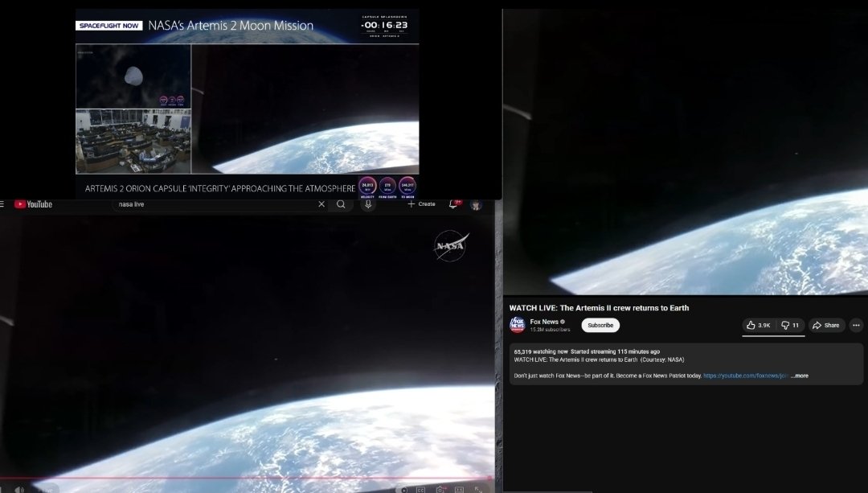
Task: Open the YouTube notifications bell
Action: pyautogui.click(x=453, y=203)
